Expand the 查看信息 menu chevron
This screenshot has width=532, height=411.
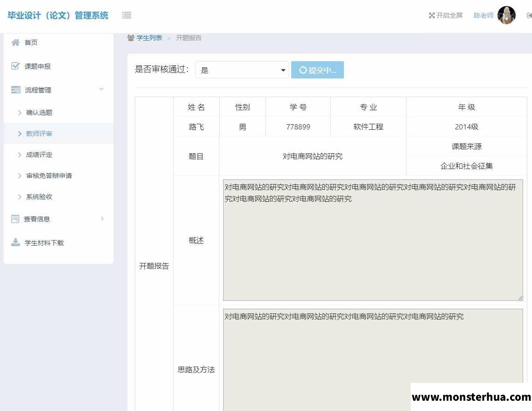[x=102, y=219]
